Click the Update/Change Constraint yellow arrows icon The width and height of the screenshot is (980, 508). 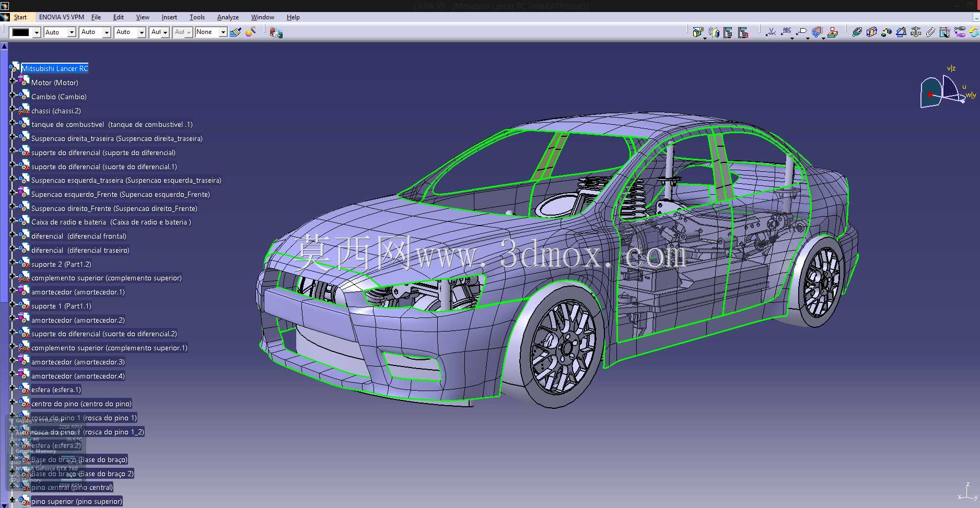coord(974,32)
